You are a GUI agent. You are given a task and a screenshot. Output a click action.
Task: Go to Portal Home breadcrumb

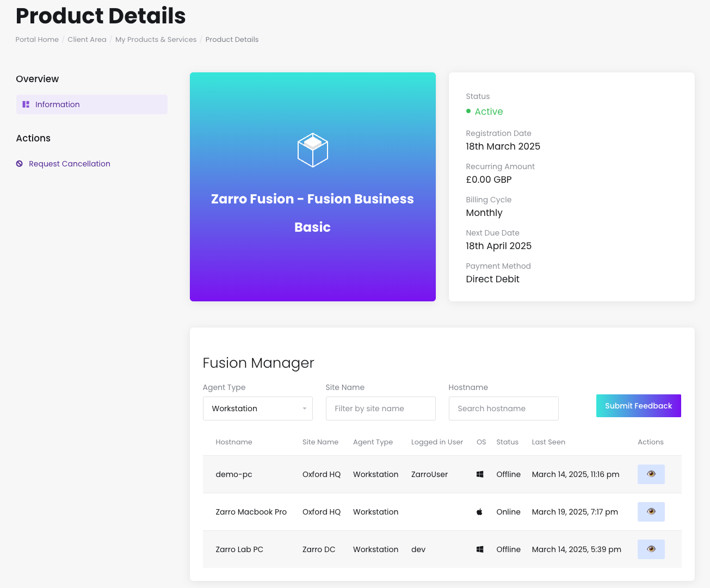coord(37,40)
